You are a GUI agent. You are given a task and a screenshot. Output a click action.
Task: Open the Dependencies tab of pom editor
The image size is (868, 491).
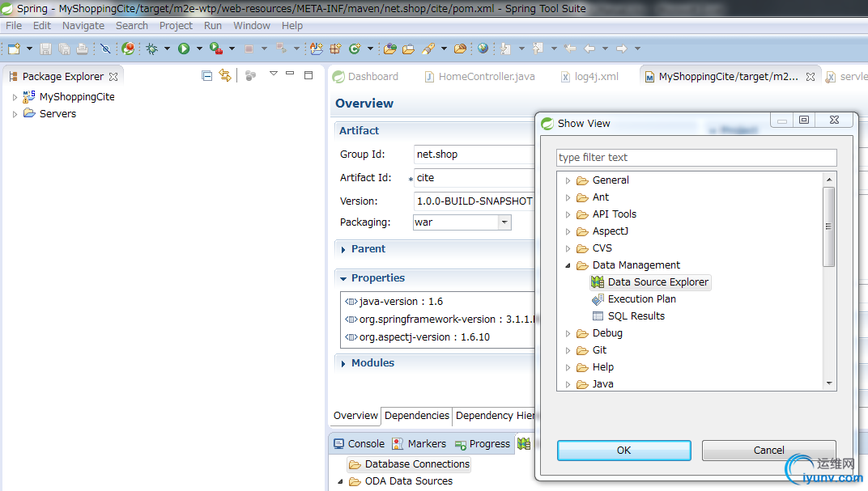tap(417, 415)
